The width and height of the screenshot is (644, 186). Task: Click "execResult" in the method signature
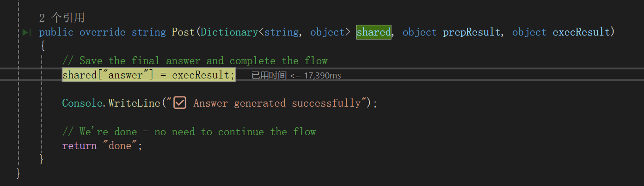coord(581,32)
